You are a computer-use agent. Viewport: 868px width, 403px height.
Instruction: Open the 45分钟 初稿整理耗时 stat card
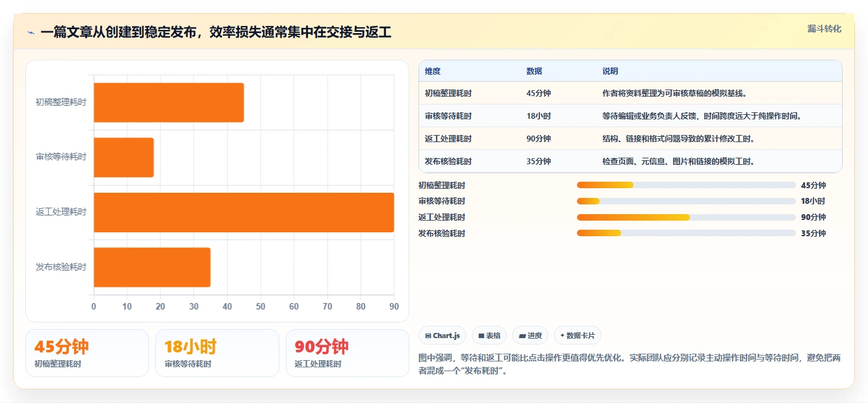coord(87,353)
